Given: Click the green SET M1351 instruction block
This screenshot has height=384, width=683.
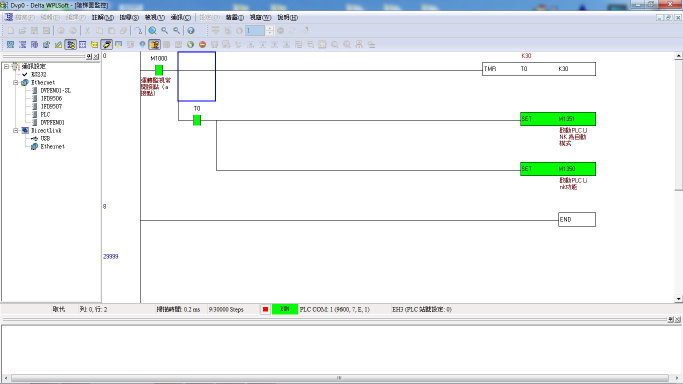Looking at the screenshot, I should [x=558, y=119].
